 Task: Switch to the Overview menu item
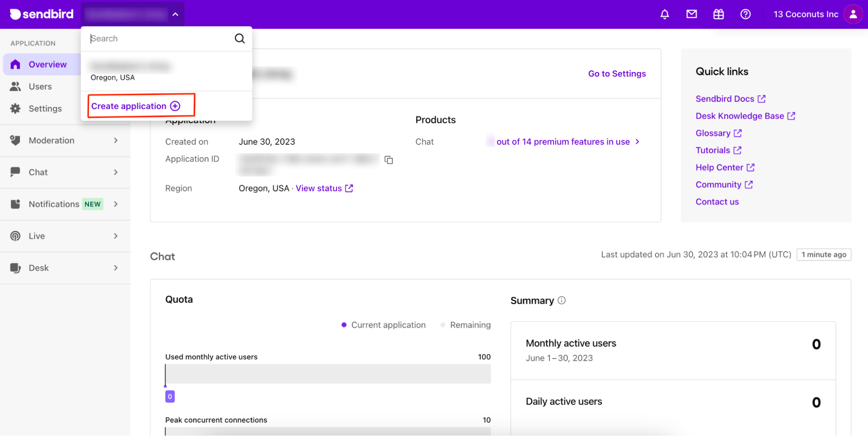(48, 64)
